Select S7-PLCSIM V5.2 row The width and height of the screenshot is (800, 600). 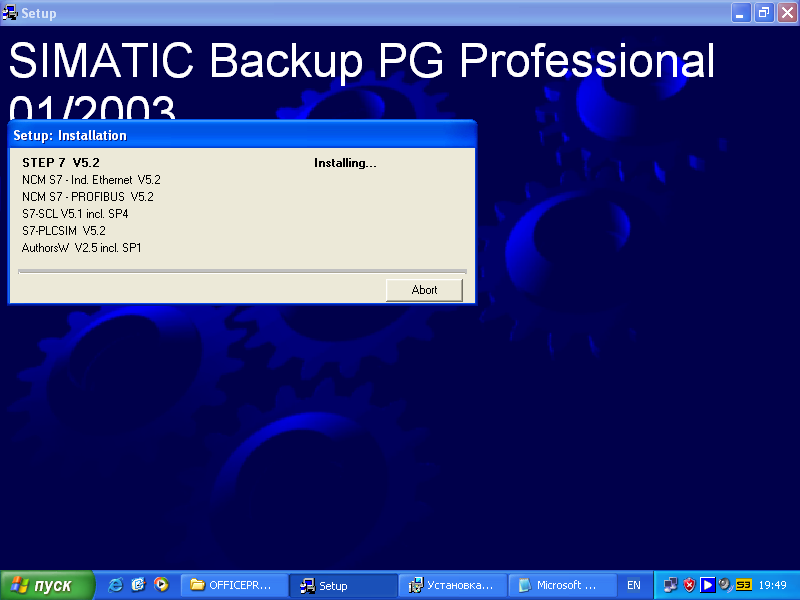click(x=64, y=231)
